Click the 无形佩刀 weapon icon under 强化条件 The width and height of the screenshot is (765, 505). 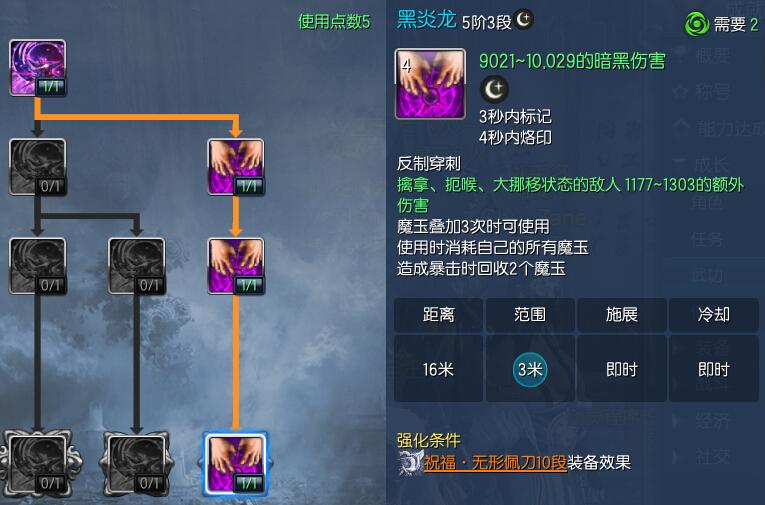410,463
